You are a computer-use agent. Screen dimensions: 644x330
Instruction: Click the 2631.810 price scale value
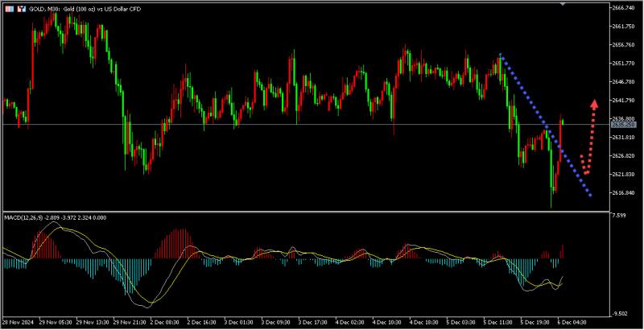(x=623, y=137)
